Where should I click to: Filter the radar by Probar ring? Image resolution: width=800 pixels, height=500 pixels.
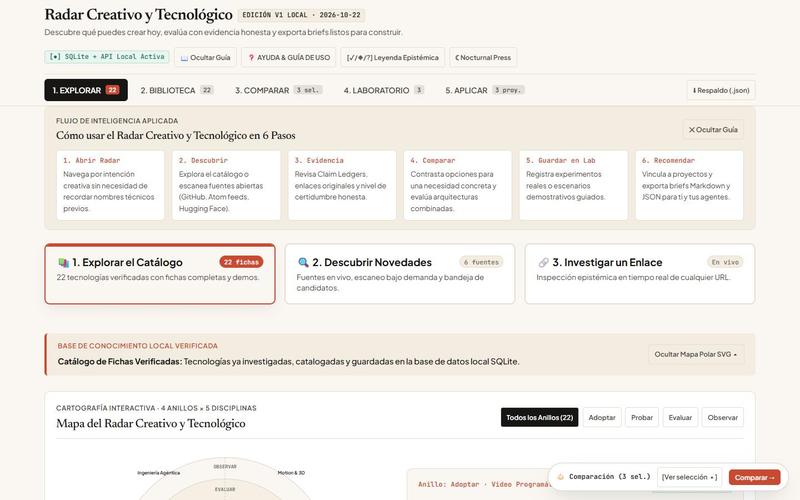[642, 417]
